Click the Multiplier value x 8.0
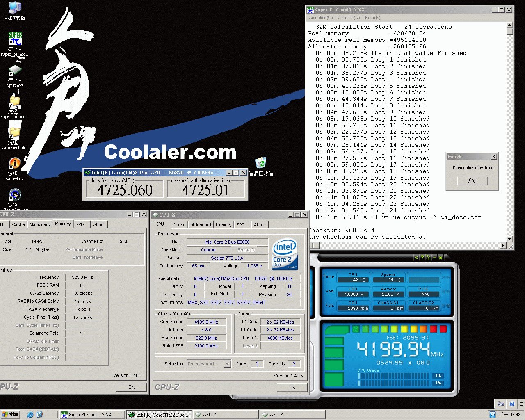The image size is (525, 420). [206, 330]
